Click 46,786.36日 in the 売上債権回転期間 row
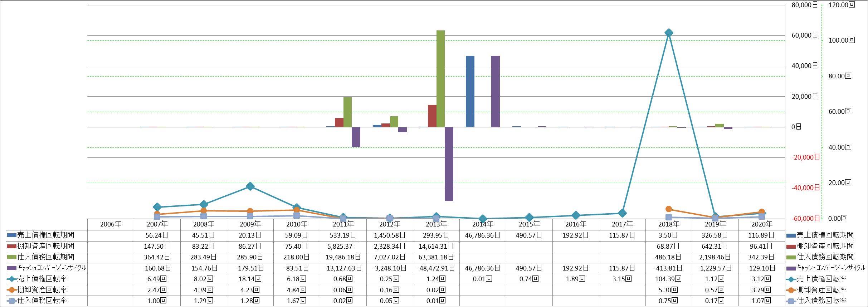 point(483,235)
